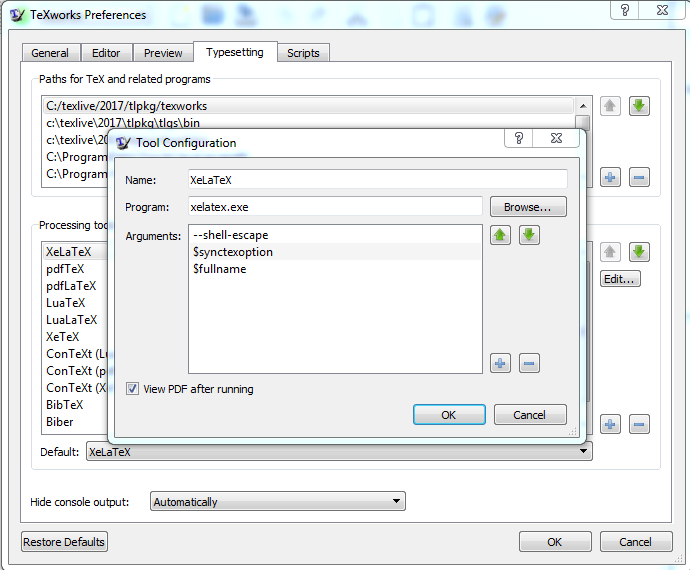Select XeLaTeX in processing tools list

click(x=76, y=252)
